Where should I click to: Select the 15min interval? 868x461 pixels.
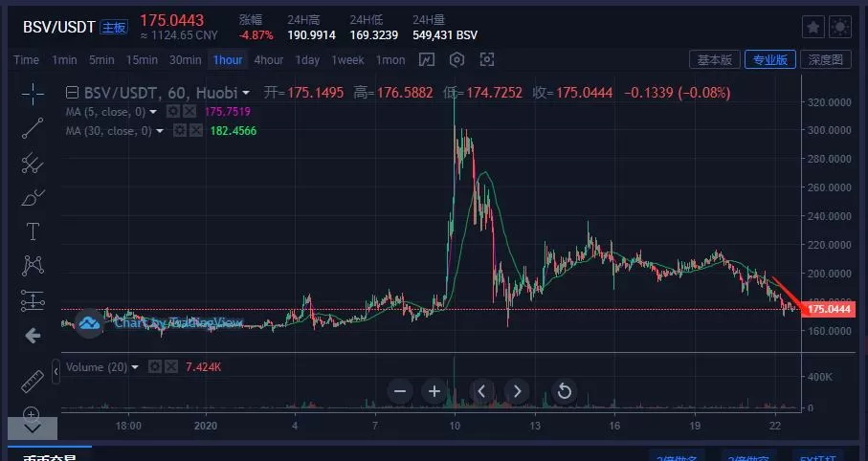(x=142, y=59)
